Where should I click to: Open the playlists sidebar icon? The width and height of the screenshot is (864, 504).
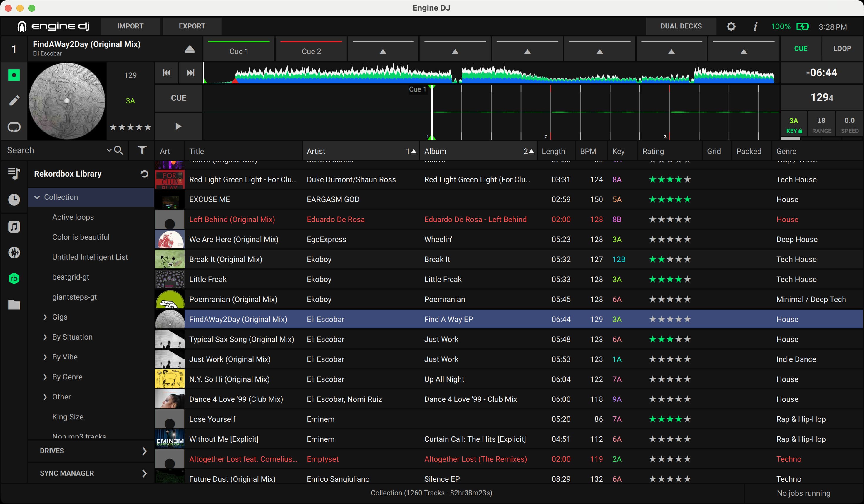coord(14,174)
